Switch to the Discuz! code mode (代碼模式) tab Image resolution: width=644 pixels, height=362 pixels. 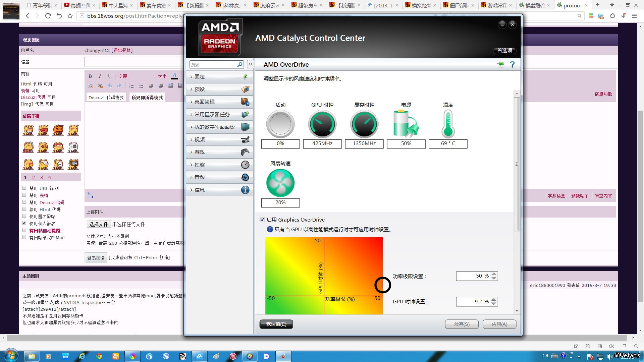point(106,98)
